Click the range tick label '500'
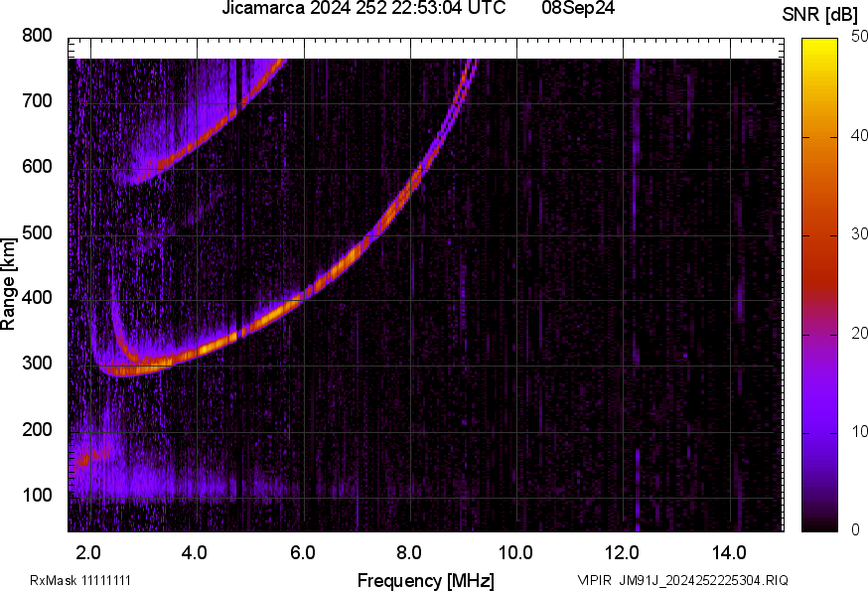This screenshot has width=868, height=591. click(x=37, y=232)
